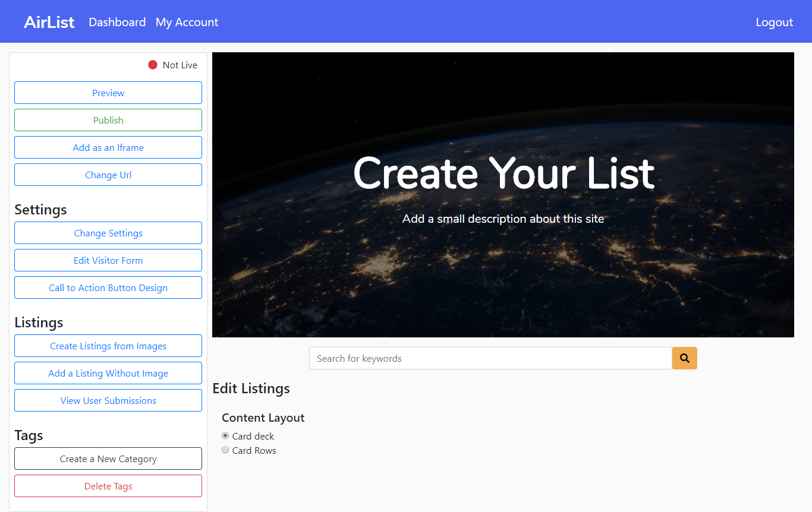Open View User Submissions
Image resolution: width=812 pixels, height=512 pixels.
(x=108, y=400)
